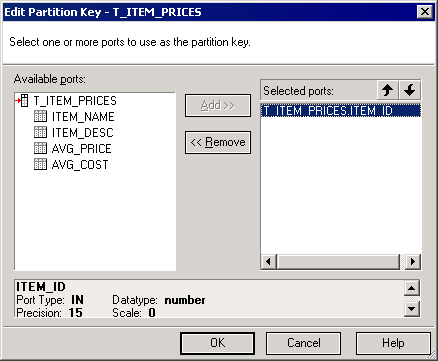Click the Datatype number value
This screenshot has width=438, height=361.
185,300
